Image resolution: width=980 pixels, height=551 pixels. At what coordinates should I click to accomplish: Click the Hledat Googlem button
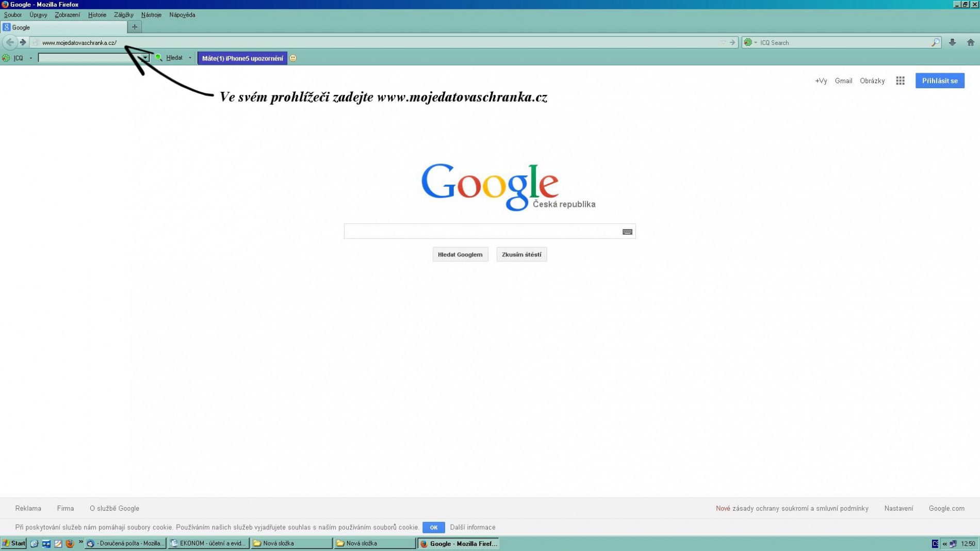(460, 254)
